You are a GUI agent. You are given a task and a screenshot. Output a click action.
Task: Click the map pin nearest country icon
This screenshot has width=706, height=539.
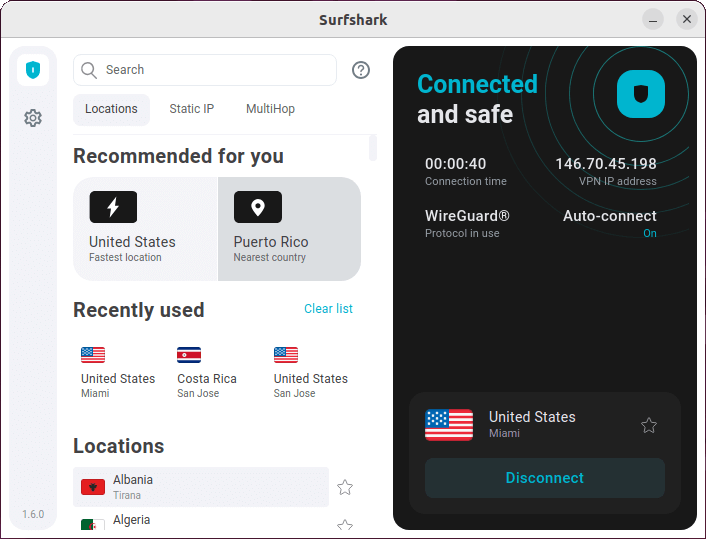(258, 207)
